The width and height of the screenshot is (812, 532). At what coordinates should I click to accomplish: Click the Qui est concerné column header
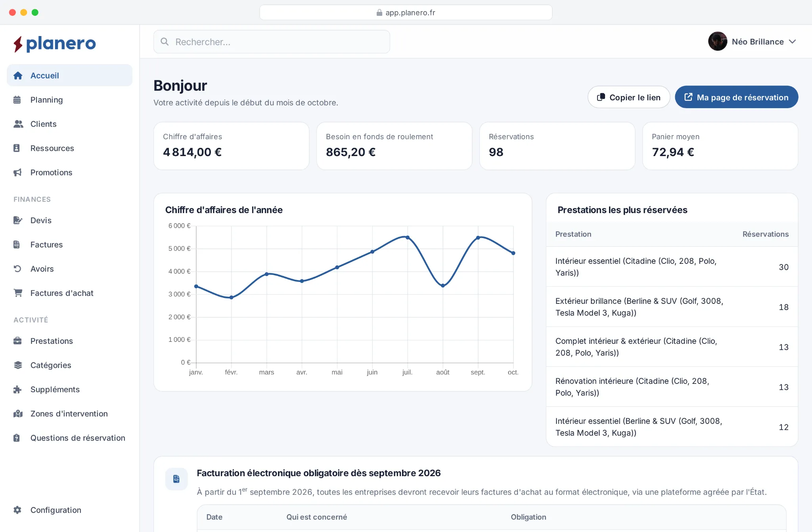coord(316,517)
